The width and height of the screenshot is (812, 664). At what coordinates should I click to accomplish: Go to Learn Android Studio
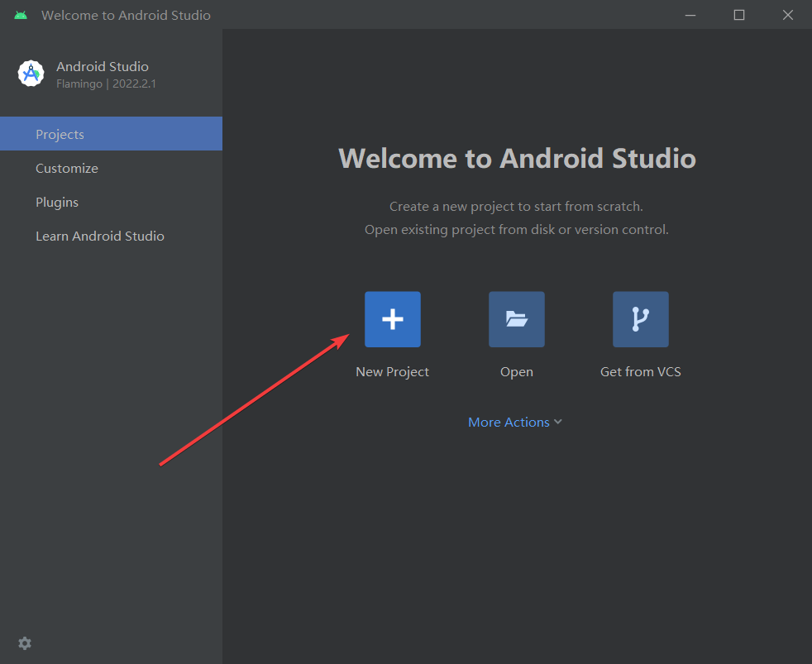112,236
